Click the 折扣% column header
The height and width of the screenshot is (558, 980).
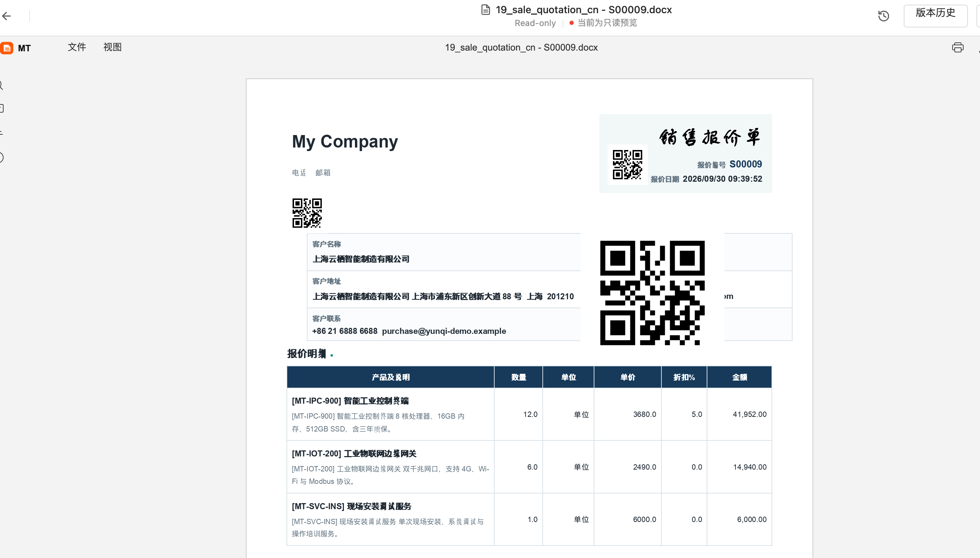684,377
